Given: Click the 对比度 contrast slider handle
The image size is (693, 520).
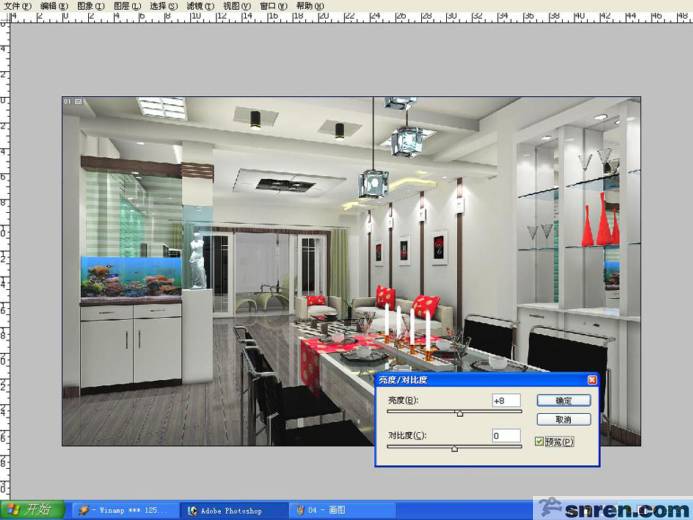Looking at the screenshot, I should point(454,449).
